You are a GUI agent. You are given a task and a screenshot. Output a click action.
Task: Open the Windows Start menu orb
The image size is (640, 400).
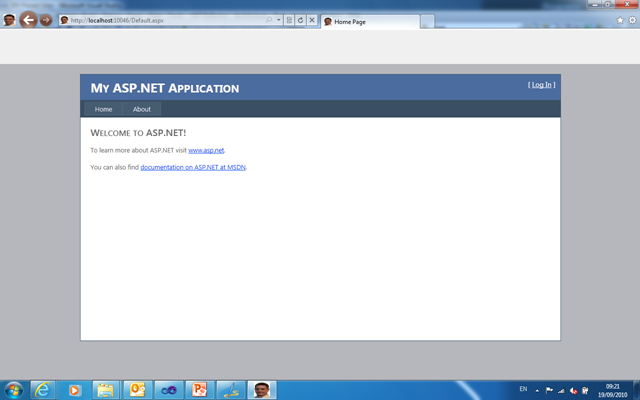click(x=13, y=390)
